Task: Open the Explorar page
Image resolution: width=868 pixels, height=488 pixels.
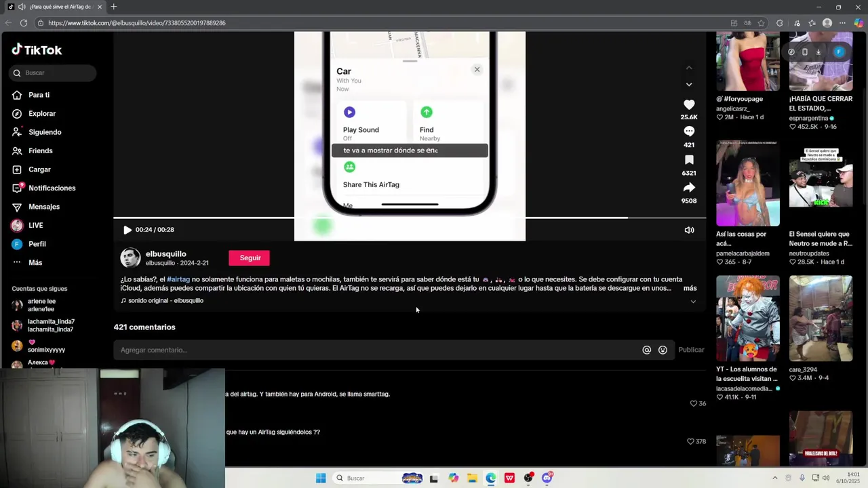Action: coord(42,113)
